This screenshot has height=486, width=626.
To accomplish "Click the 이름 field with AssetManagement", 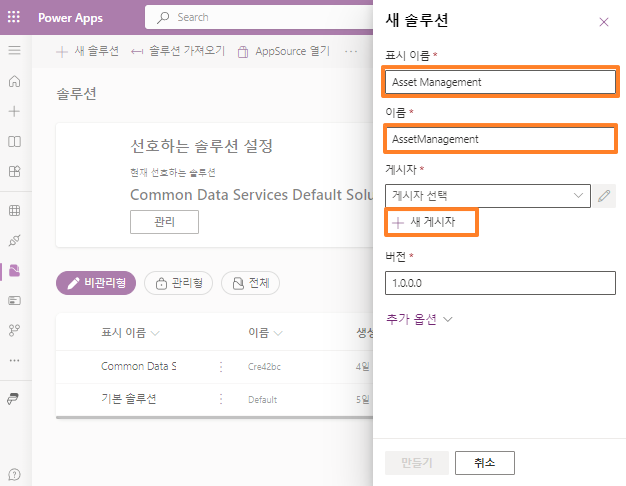I will tap(500, 139).
